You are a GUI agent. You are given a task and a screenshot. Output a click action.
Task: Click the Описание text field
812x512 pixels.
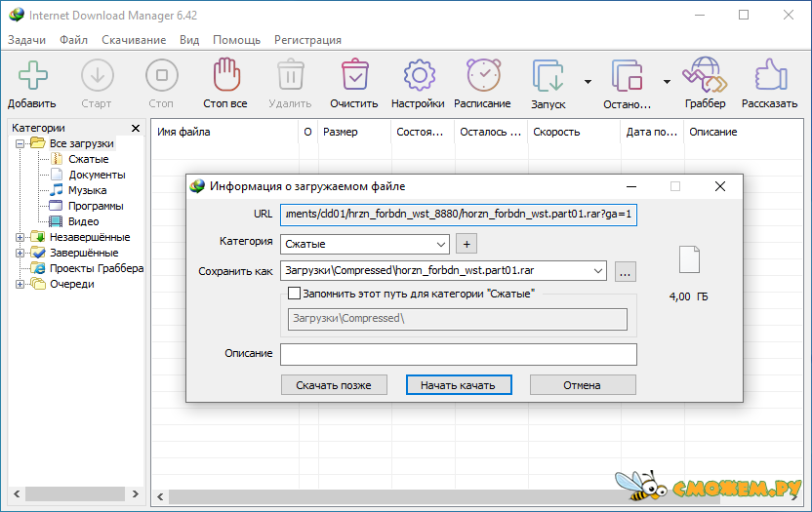point(459,354)
